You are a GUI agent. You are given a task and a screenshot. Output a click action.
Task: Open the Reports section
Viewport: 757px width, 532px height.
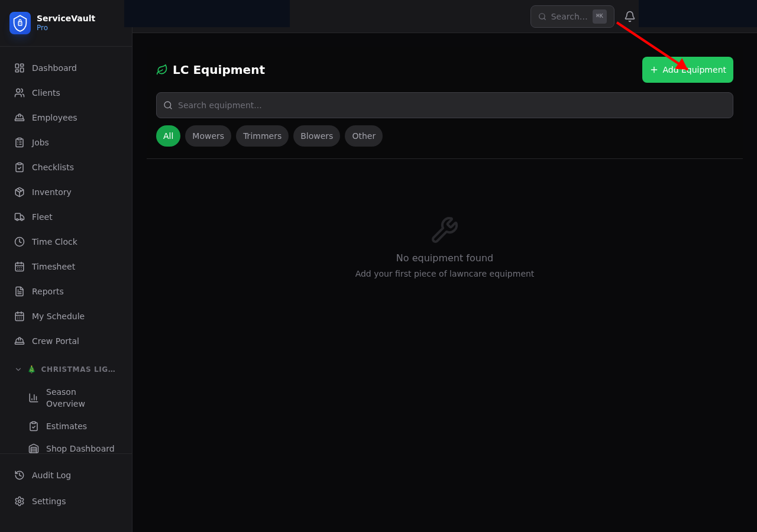(x=18, y=291)
